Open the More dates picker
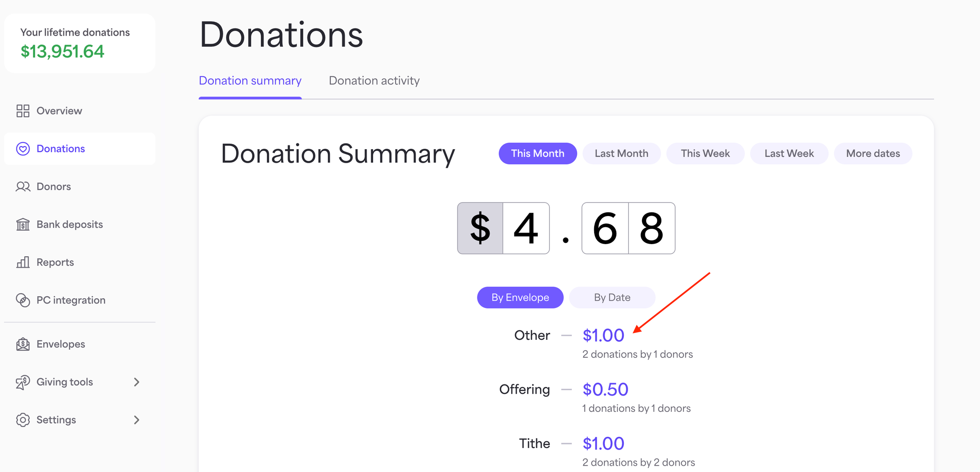This screenshot has height=472, width=980. [x=873, y=153]
